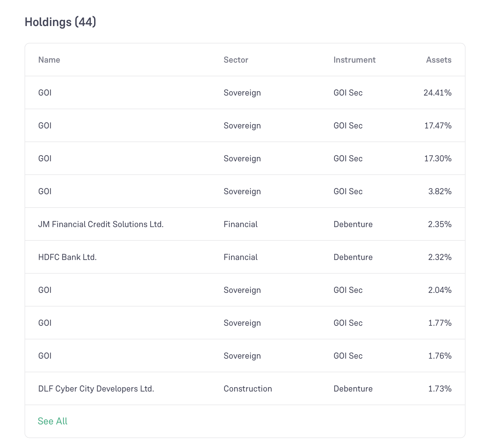Image resolution: width=482 pixels, height=448 pixels.
Task: Select the 2.04% assets value
Action: 440,290
